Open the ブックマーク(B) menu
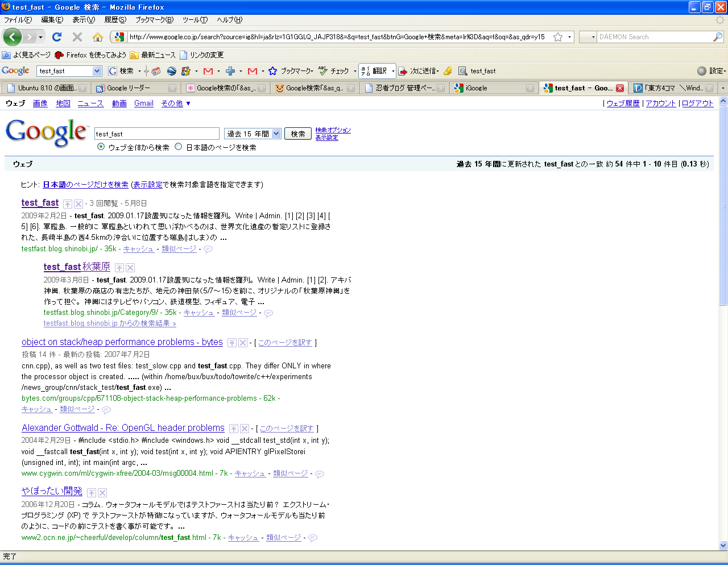The height and width of the screenshot is (565, 728). [154, 20]
